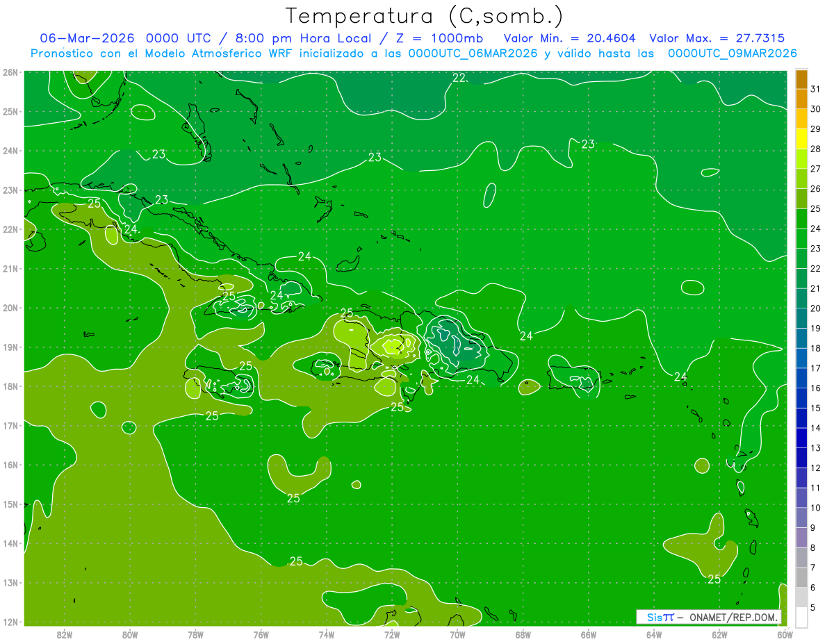Viewport: 834px width, 644px height.
Task: Click the legend value 18
Action: point(815,348)
